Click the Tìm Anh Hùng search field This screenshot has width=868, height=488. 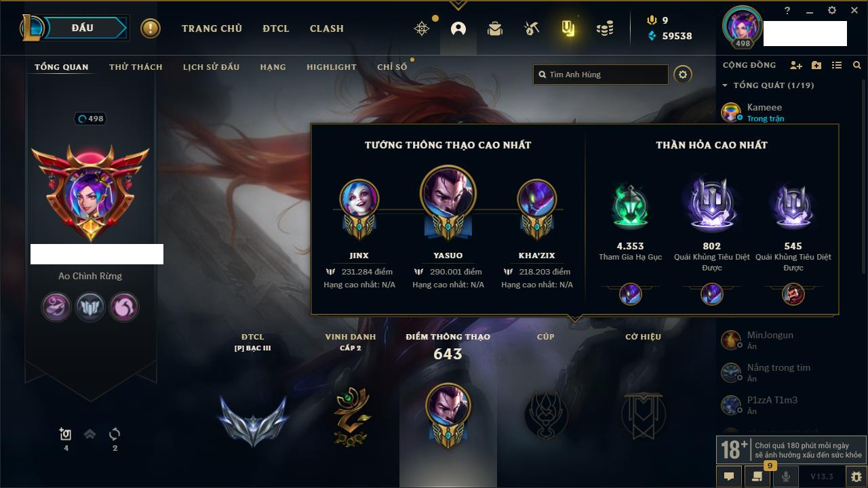601,75
